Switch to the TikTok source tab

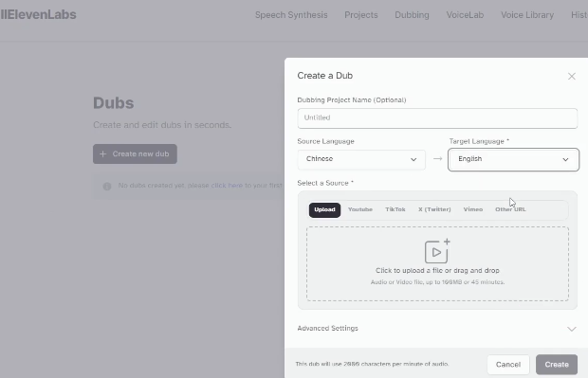(x=395, y=209)
